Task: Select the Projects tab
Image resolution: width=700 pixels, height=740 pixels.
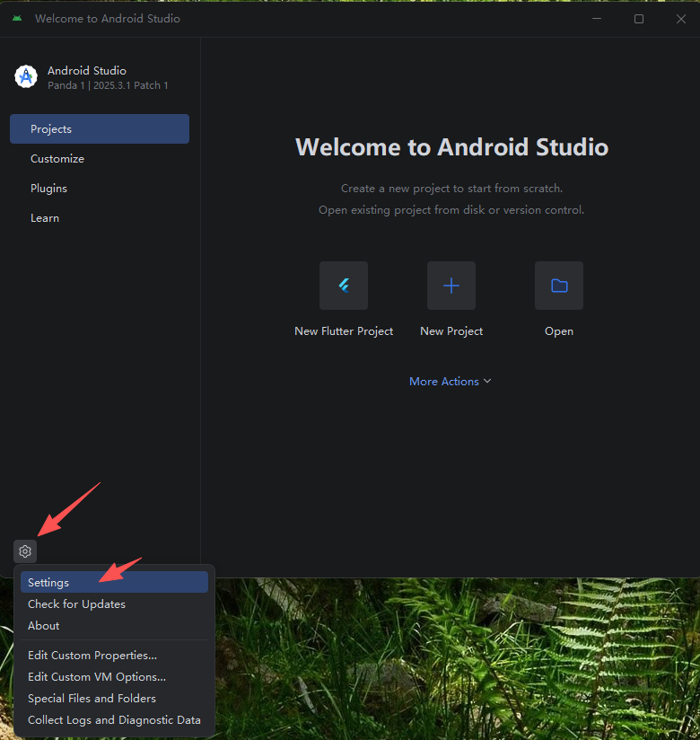Action: coord(100,128)
